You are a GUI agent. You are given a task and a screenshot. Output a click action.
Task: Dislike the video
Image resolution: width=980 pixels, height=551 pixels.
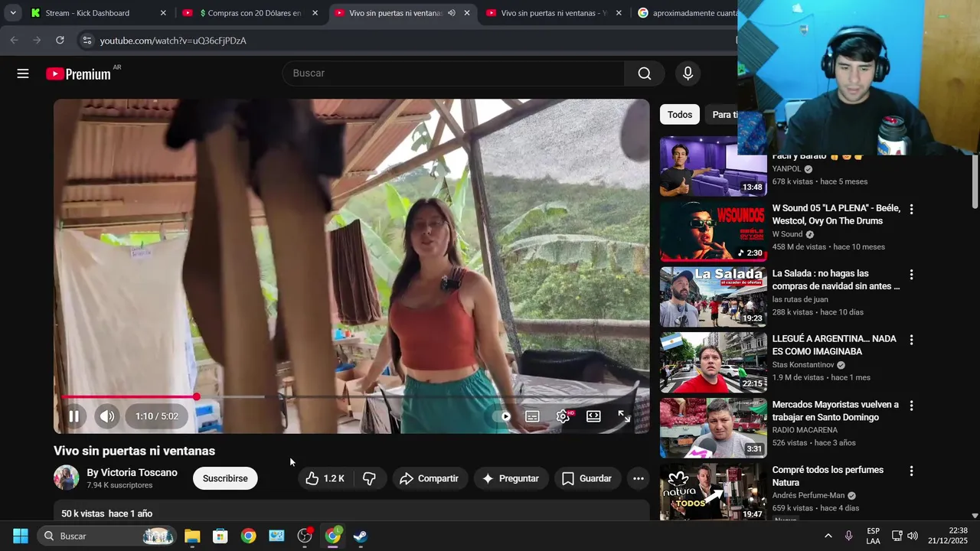click(369, 478)
